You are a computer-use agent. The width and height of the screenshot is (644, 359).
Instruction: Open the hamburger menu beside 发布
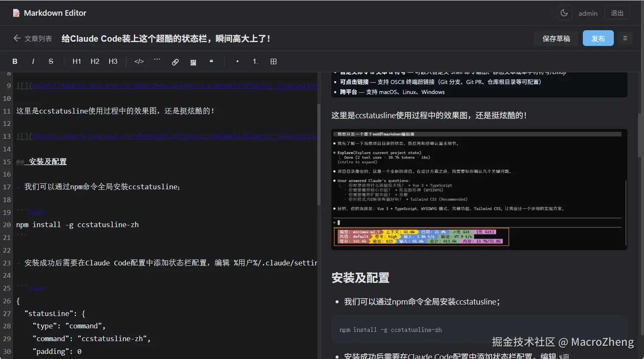pyautogui.click(x=625, y=38)
